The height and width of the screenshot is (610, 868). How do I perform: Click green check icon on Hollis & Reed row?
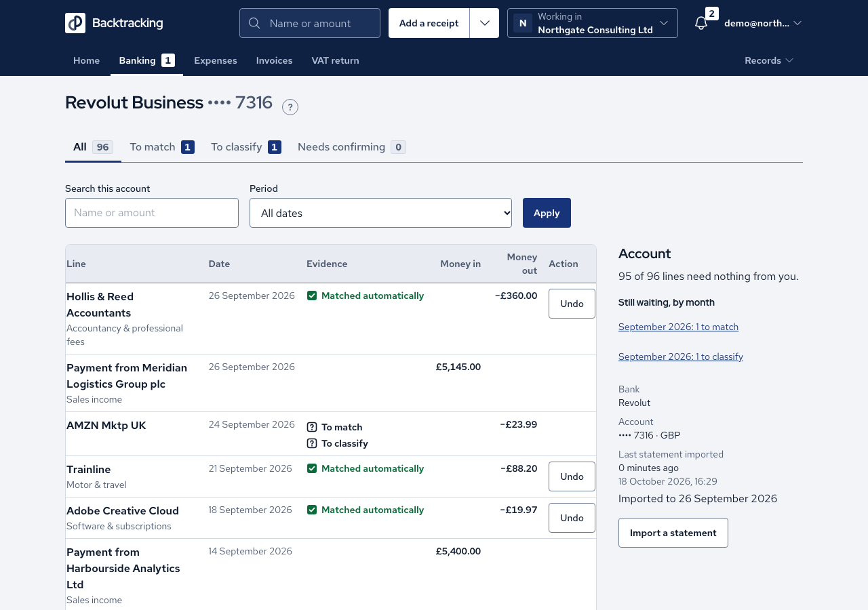pos(312,296)
